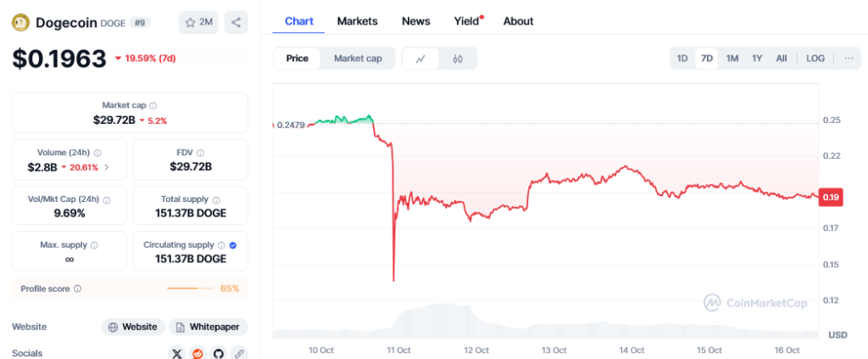
Task: Expand the Volume (24h) details chevron
Action: click(x=107, y=167)
